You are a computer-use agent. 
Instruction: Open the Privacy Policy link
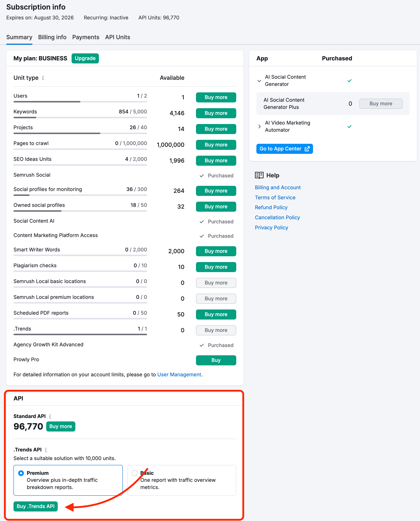[x=271, y=228]
